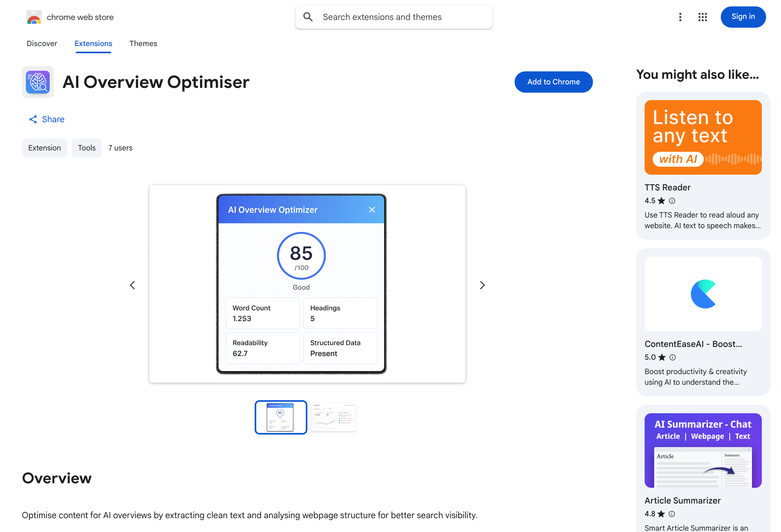Click the 'Use TTS Reader to read aloud' description
This screenshot has width=781, height=532.
click(702, 220)
